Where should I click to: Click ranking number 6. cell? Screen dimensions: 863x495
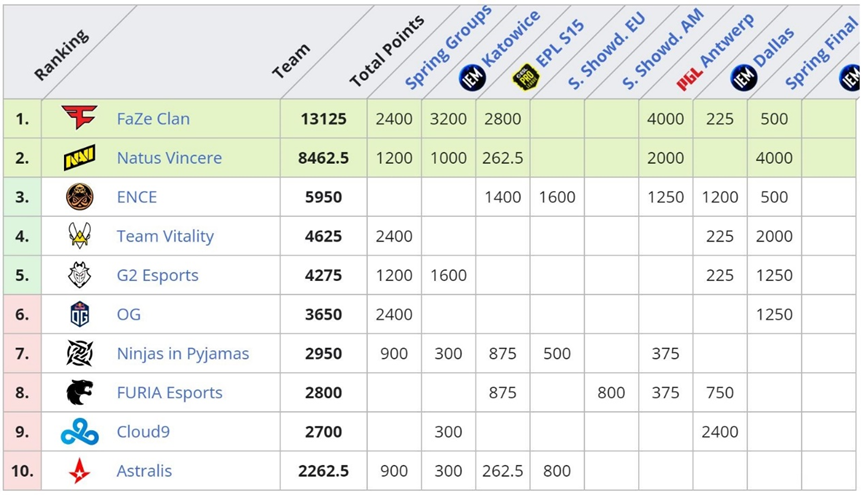tap(22, 314)
